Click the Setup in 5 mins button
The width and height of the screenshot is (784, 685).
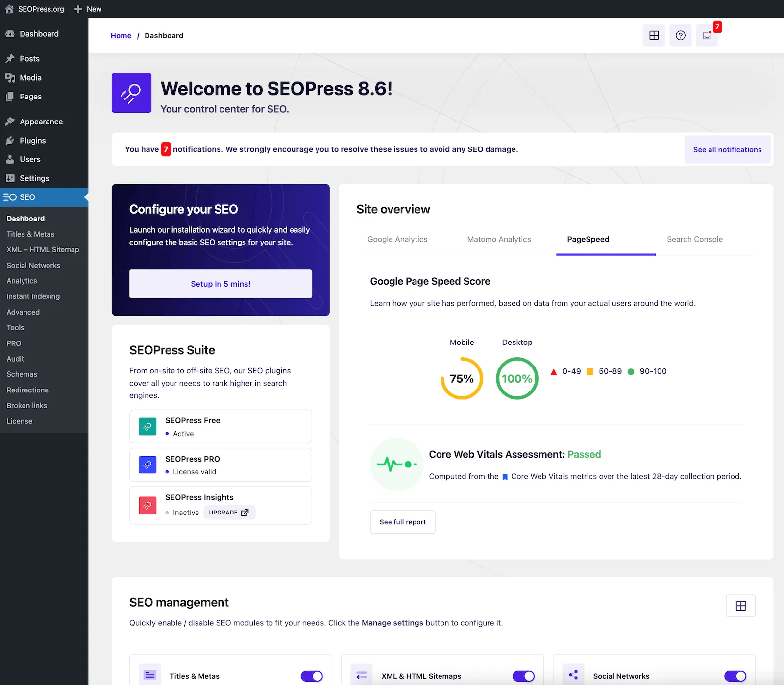pyautogui.click(x=220, y=284)
